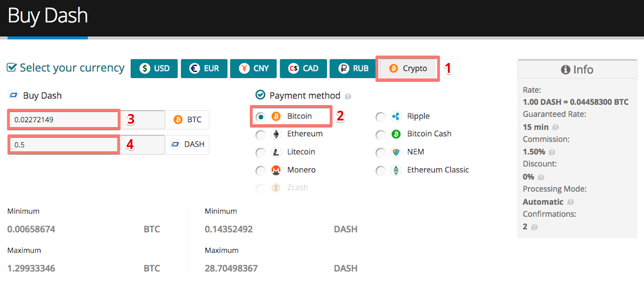
Task: Click maximum DASH value 28.70498367
Action: point(231,268)
